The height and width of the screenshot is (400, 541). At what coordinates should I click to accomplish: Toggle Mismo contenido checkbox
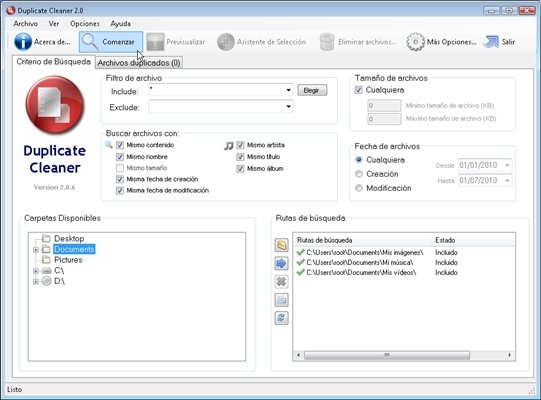click(120, 145)
